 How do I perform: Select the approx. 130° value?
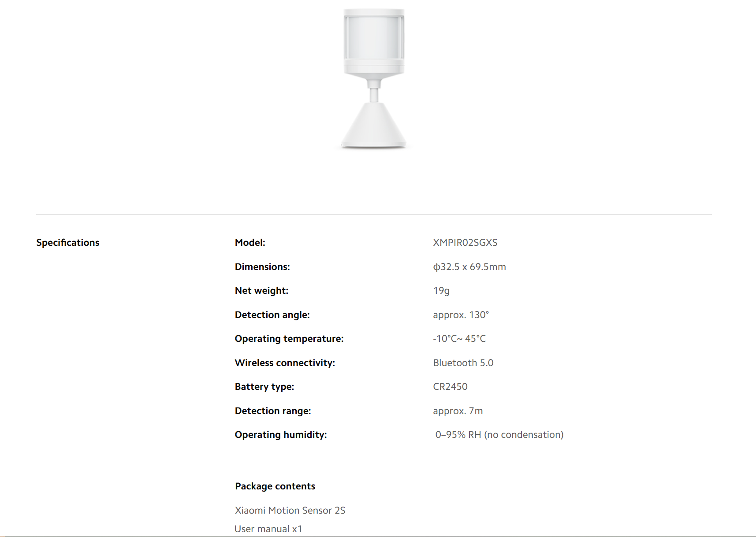point(461,315)
